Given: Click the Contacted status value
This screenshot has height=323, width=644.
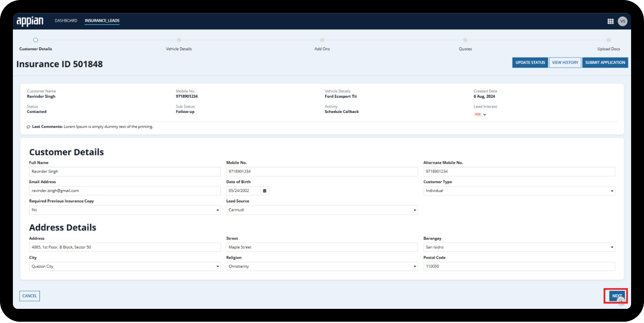Looking at the screenshot, I should tap(37, 112).
